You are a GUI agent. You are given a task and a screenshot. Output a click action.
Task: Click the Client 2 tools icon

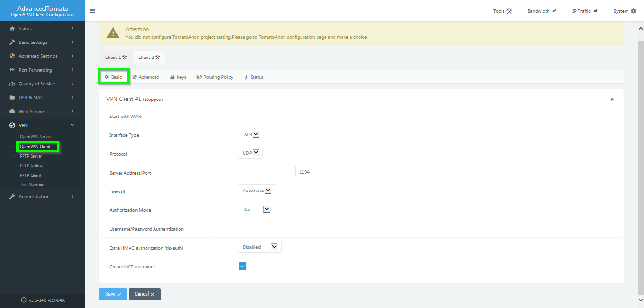158,58
